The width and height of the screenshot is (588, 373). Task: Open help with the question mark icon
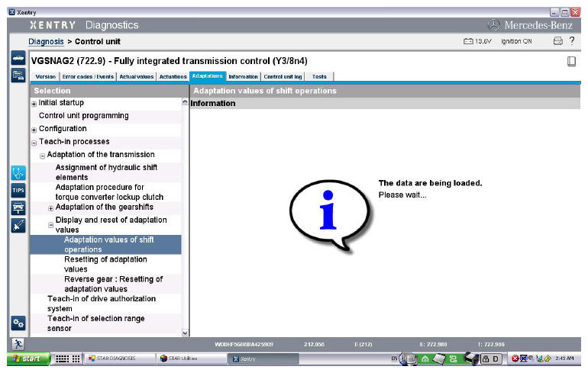tap(572, 41)
